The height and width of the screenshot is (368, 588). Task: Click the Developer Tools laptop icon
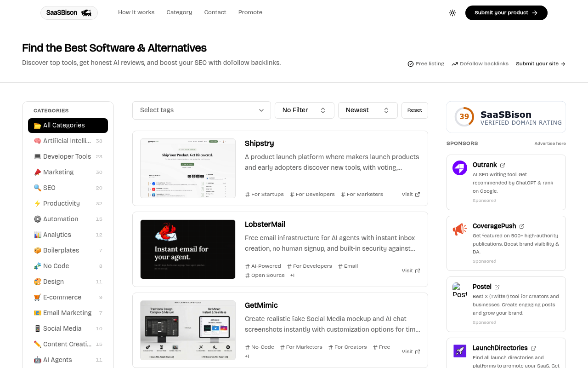tap(38, 156)
